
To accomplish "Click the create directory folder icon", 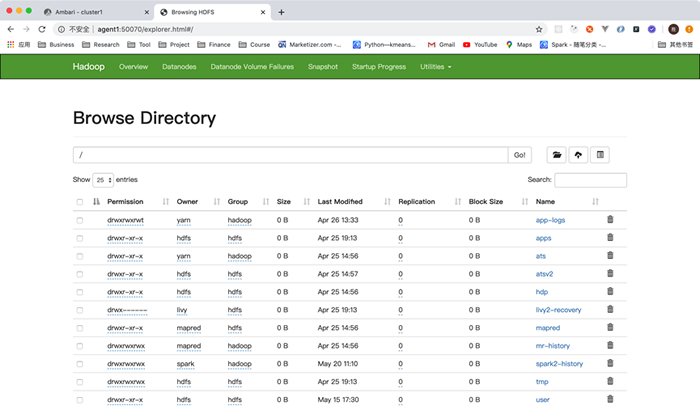I will pyautogui.click(x=556, y=155).
